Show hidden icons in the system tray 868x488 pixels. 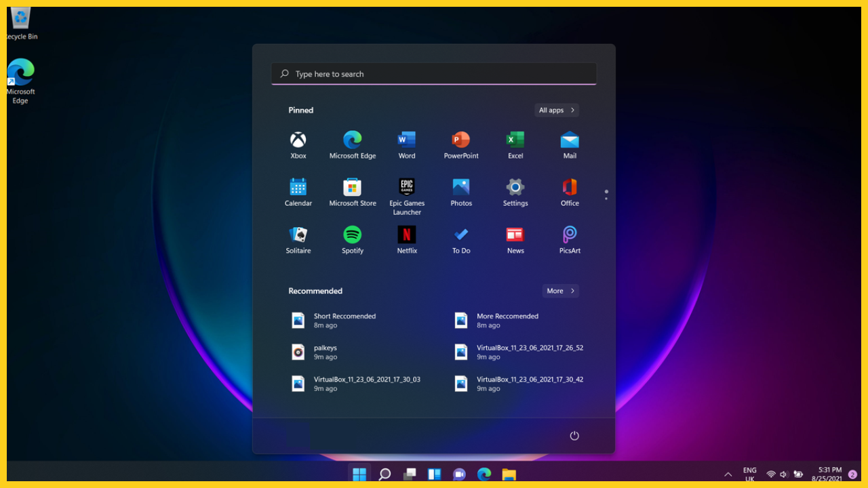(728, 474)
